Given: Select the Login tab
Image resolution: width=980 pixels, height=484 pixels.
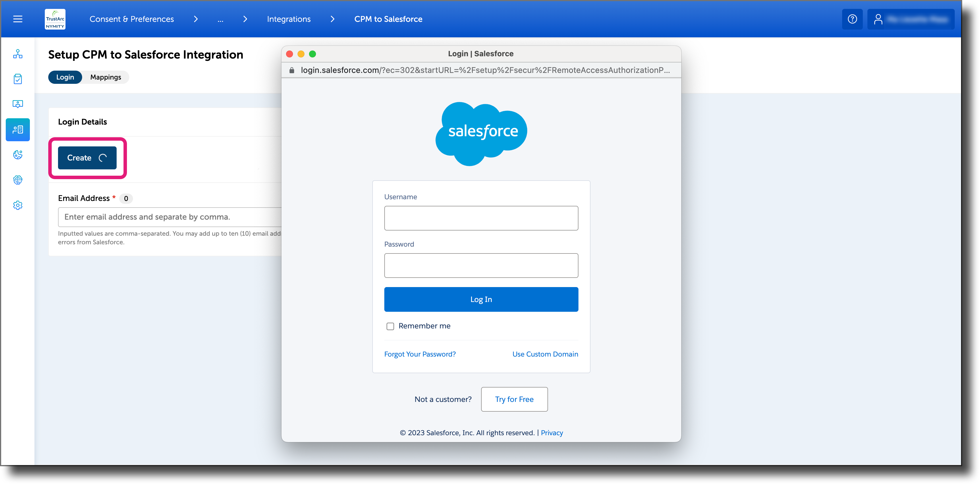Looking at the screenshot, I should pyautogui.click(x=65, y=77).
